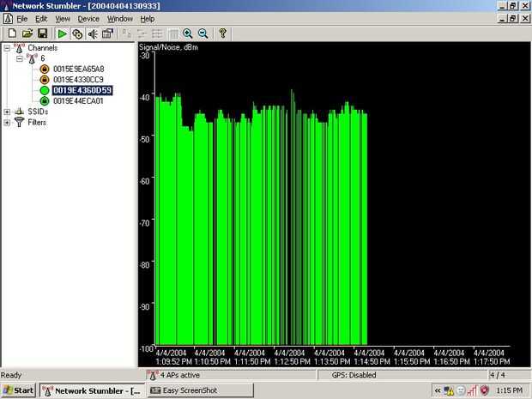Select the Channels tree item
This screenshot has height=399, width=532.
pos(42,48)
